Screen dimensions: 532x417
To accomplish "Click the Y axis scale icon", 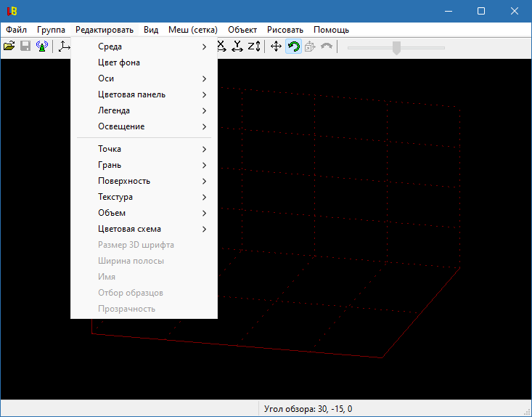I will 237,46.
